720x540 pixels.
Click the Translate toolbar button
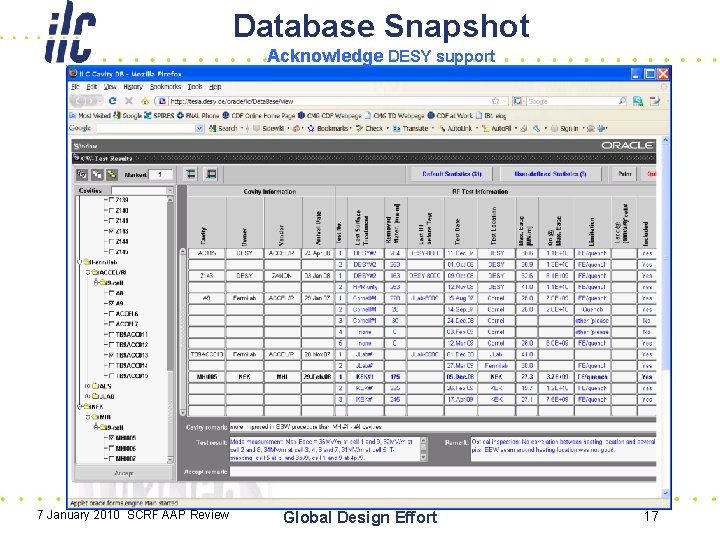[411, 129]
